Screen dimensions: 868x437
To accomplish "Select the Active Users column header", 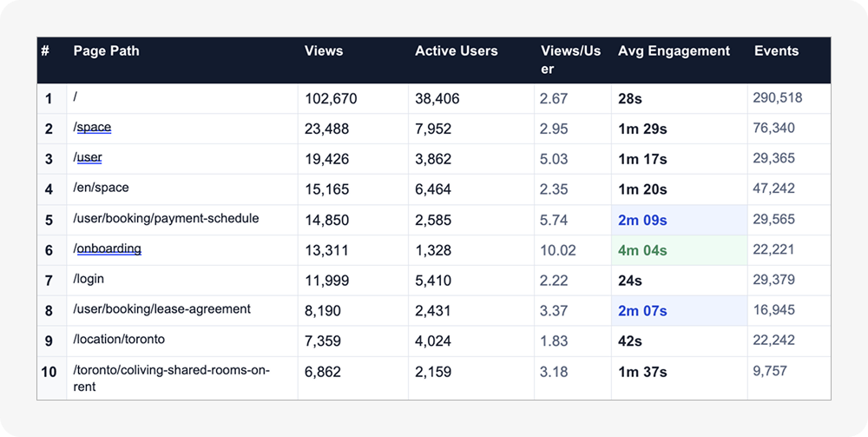I will click(457, 51).
